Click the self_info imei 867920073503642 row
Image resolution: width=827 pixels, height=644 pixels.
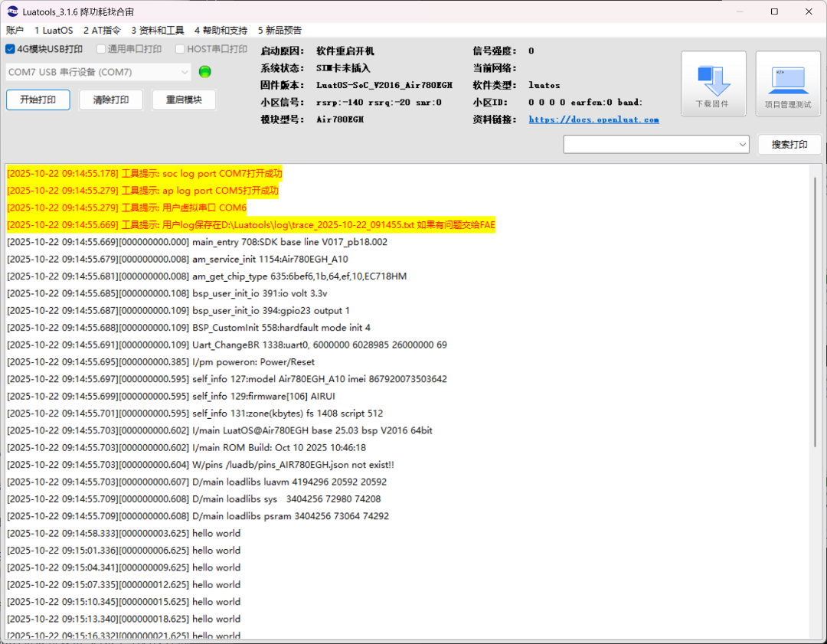(227, 379)
